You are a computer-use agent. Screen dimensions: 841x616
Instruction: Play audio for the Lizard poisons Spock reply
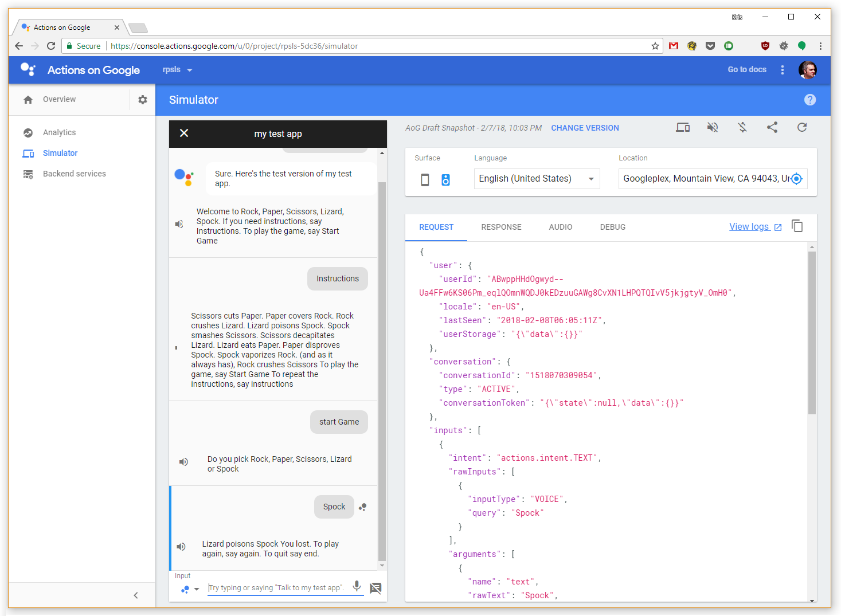click(181, 547)
